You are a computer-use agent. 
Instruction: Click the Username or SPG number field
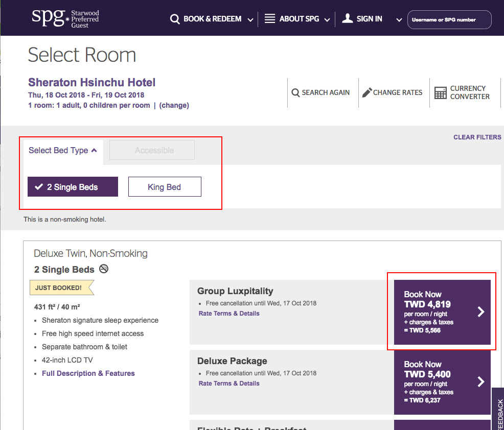(449, 19)
